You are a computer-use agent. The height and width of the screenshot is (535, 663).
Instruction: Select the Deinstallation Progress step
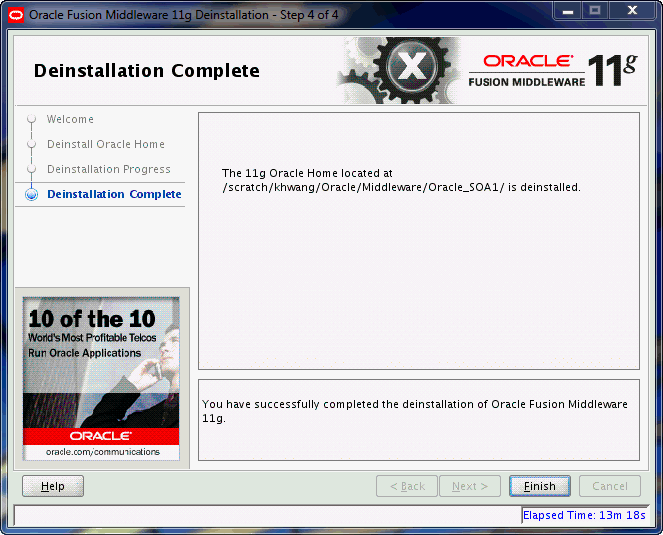click(x=109, y=169)
